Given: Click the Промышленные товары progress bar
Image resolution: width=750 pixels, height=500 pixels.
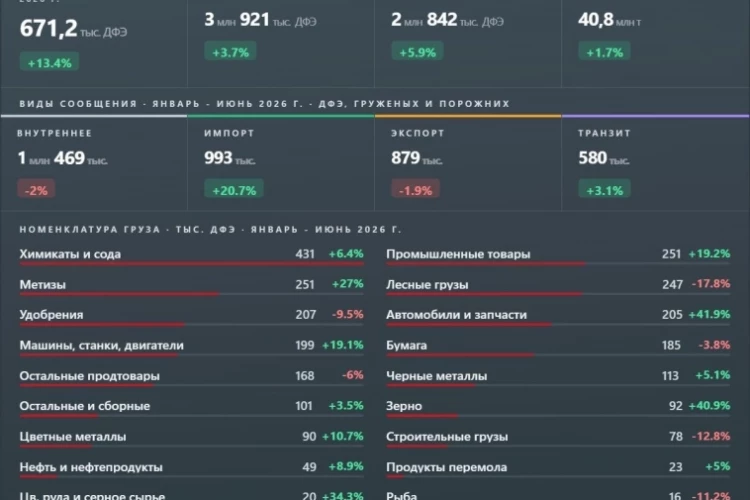Looking at the screenshot, I should pos(558,264).
